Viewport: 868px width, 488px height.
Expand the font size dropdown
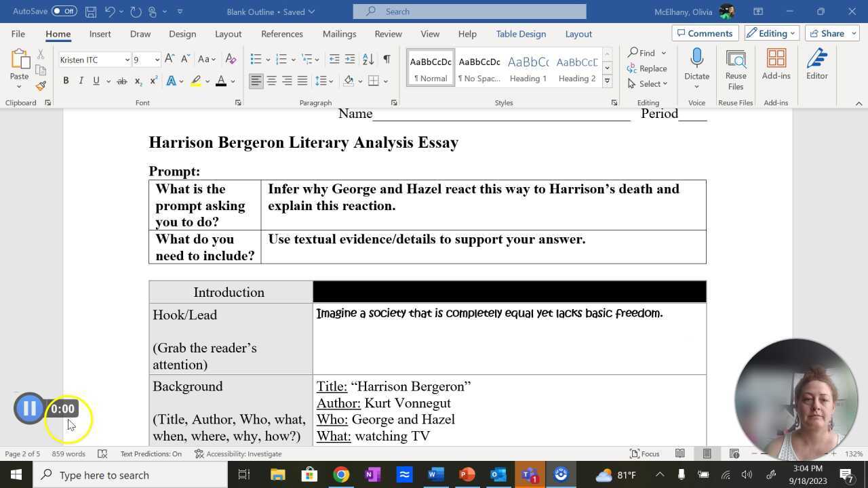[157, 60]
